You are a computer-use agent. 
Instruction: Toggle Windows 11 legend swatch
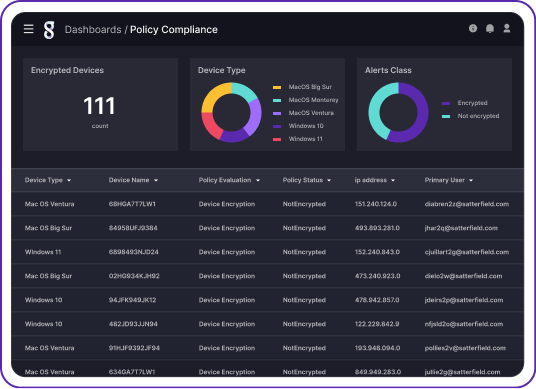[277, 139]
